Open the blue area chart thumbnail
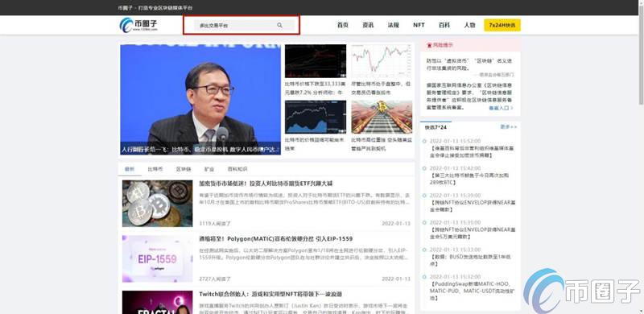The height and width of the screenshot is (314, 644). [x=316, y=117]
